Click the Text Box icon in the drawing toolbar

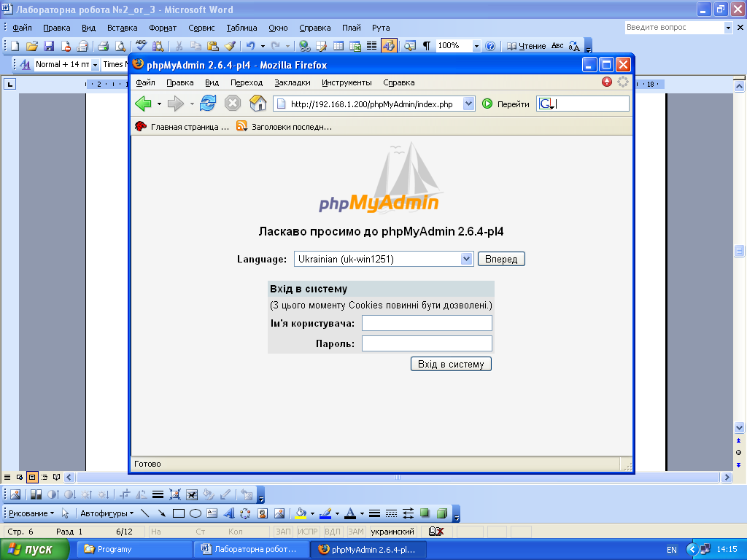pos(212,513)
